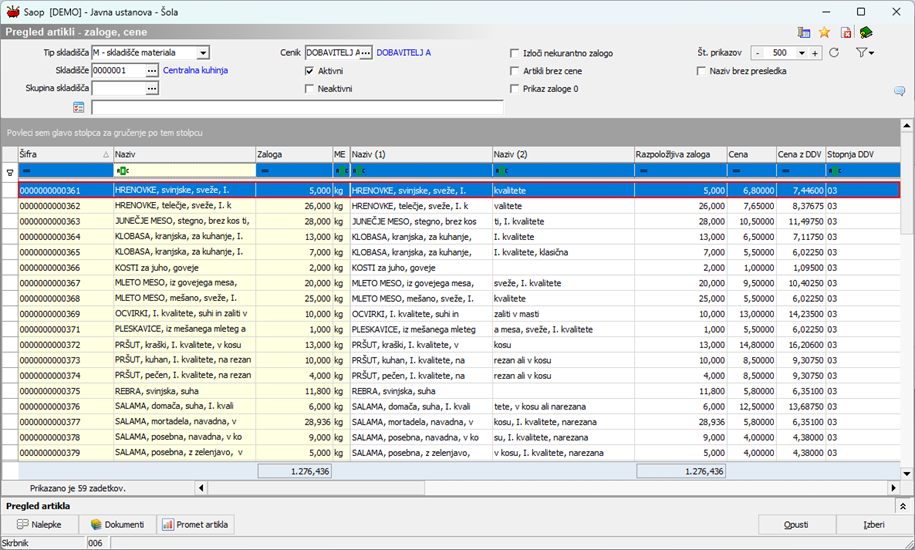The width and height of the screenshot is (915, 550).
Task: Click the filter row indicator icon
Action: coord(10,171)
